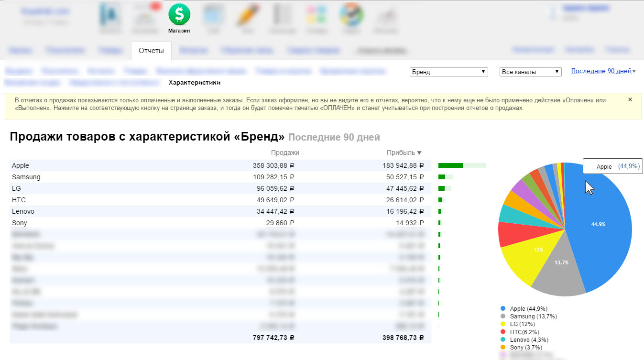Click the report heading Продажи товаров с характеристикой

click(147, 136)
